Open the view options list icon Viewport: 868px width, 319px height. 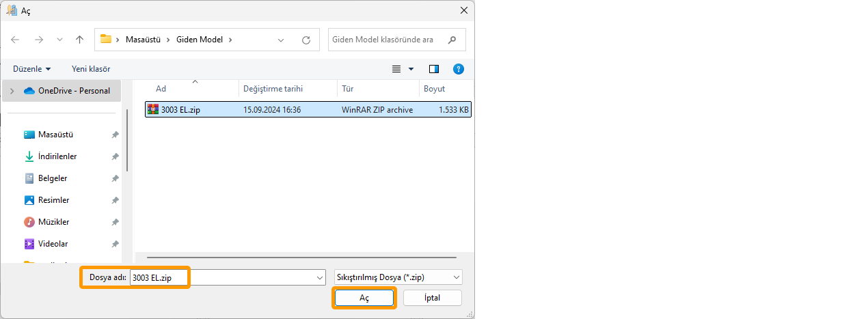point(397,69)
